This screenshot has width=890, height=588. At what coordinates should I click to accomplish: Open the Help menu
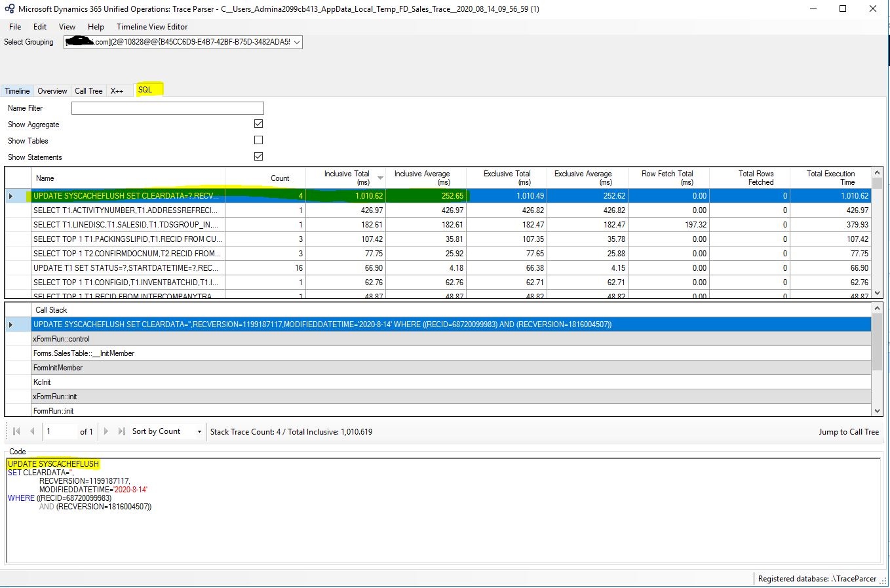(x=96, y=27)
